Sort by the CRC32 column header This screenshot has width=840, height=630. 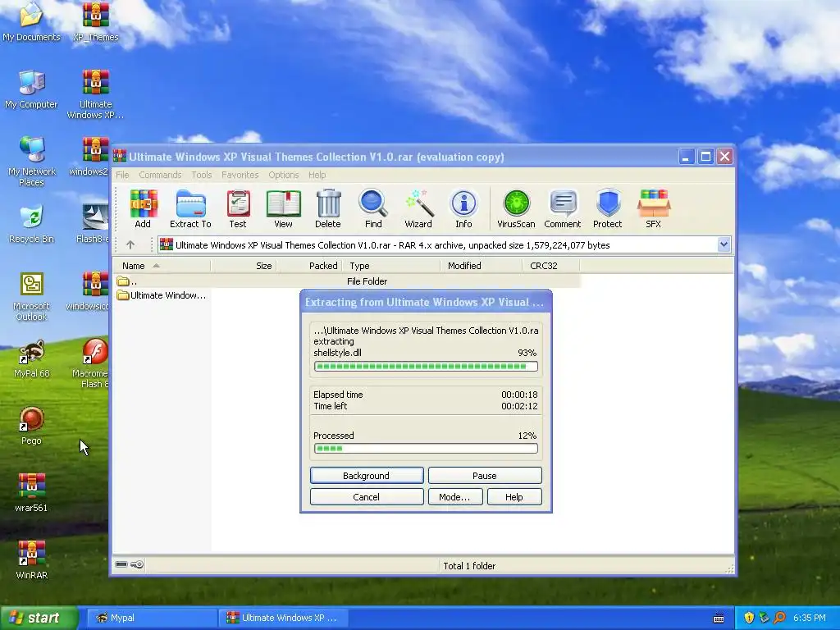[550, 266]
